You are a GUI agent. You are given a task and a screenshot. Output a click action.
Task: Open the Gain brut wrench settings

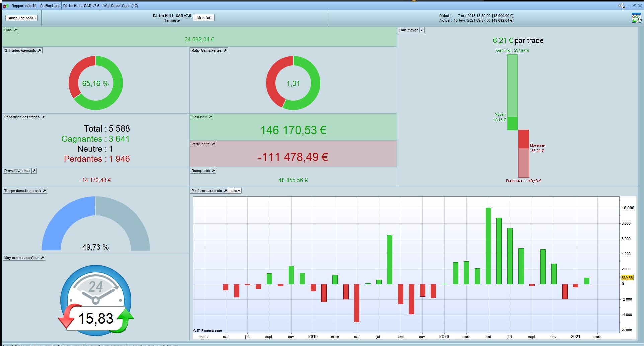click(x=210, y=117)
